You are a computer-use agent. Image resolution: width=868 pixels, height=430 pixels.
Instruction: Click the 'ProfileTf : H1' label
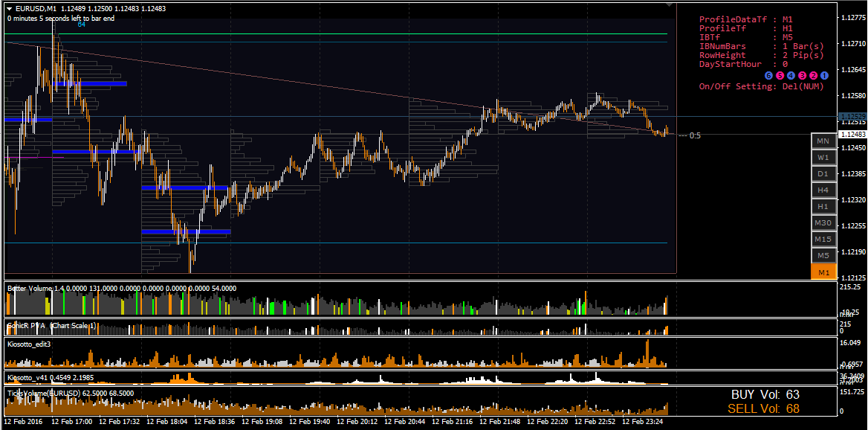pyautogui.click(x=745, y=28)
